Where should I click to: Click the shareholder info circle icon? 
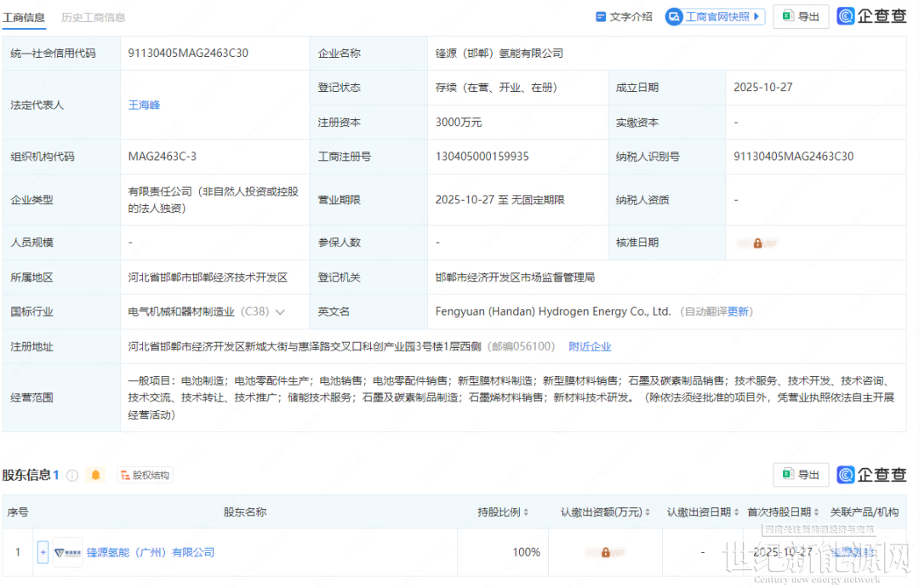coord(72,476)
